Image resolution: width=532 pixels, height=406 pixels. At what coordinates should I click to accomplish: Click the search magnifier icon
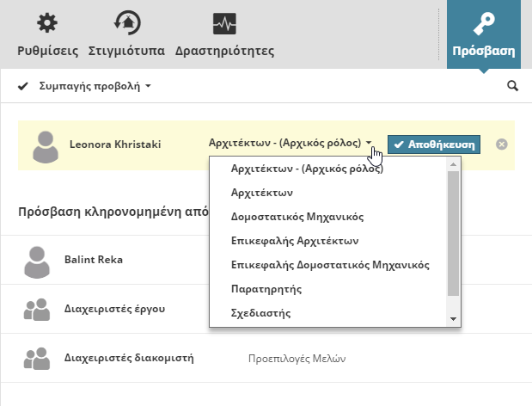[513, 86]
